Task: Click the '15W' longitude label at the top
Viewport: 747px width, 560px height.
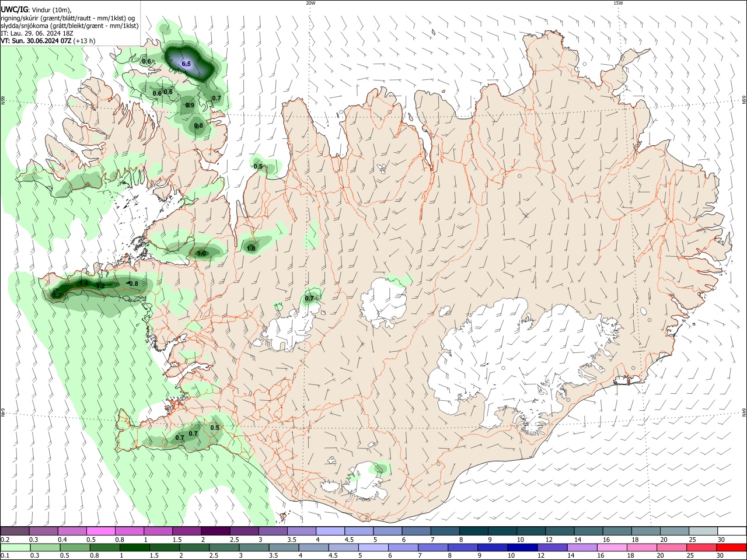Action: 618,3
